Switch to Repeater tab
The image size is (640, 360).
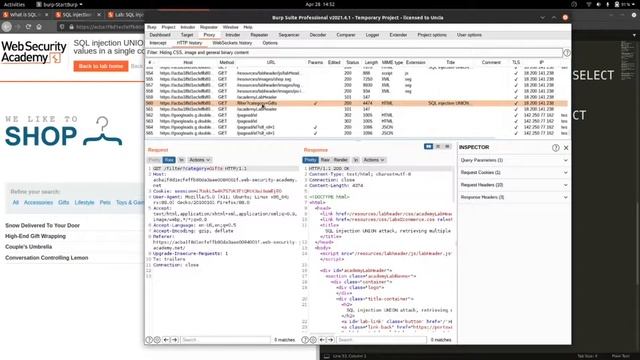[259, 35]
